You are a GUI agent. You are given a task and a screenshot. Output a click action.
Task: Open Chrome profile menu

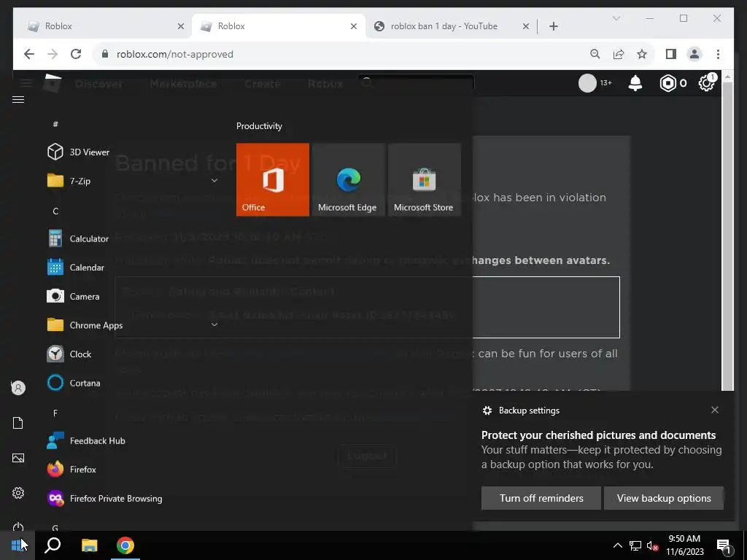coord(694,54)
